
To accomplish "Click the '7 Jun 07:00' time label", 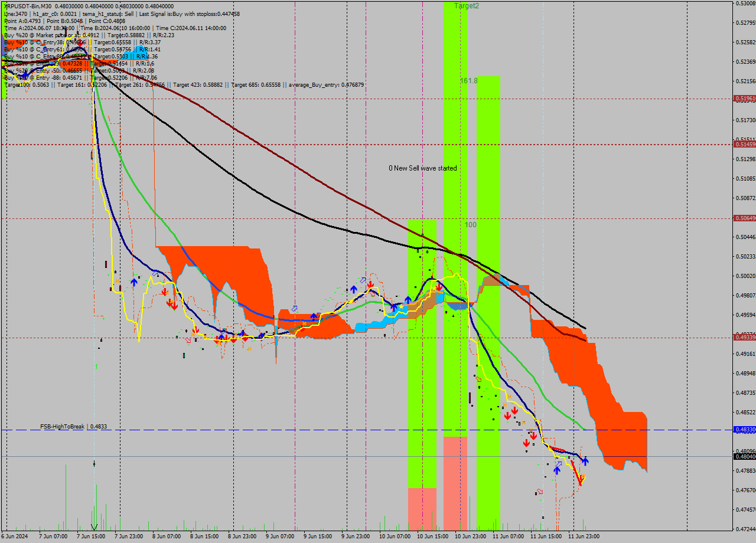I will [x=53, y=537].
